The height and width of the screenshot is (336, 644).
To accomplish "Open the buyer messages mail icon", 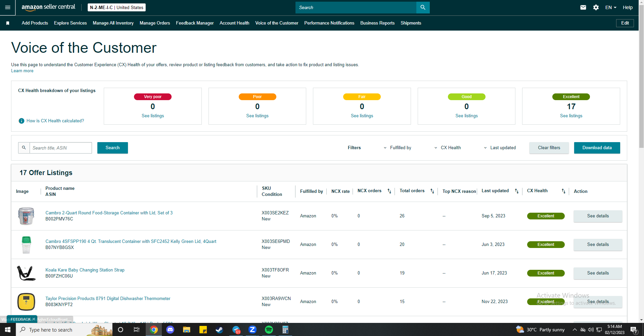I will [583, 7].
